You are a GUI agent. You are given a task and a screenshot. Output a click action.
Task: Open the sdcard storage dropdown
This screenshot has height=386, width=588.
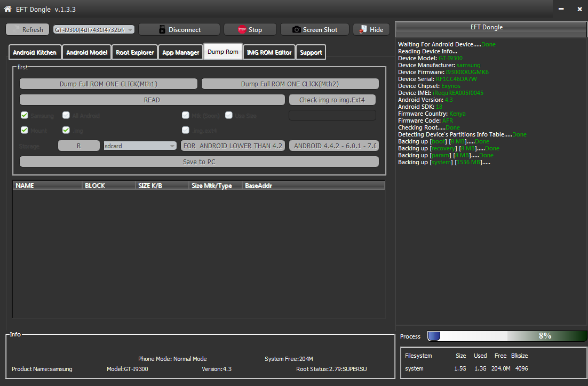(x=140, y=146)
